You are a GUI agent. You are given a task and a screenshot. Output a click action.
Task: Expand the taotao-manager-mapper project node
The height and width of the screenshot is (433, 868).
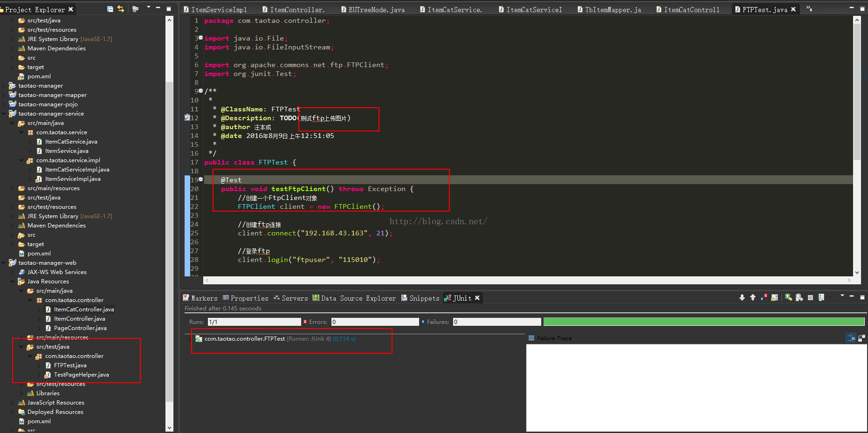4,95
